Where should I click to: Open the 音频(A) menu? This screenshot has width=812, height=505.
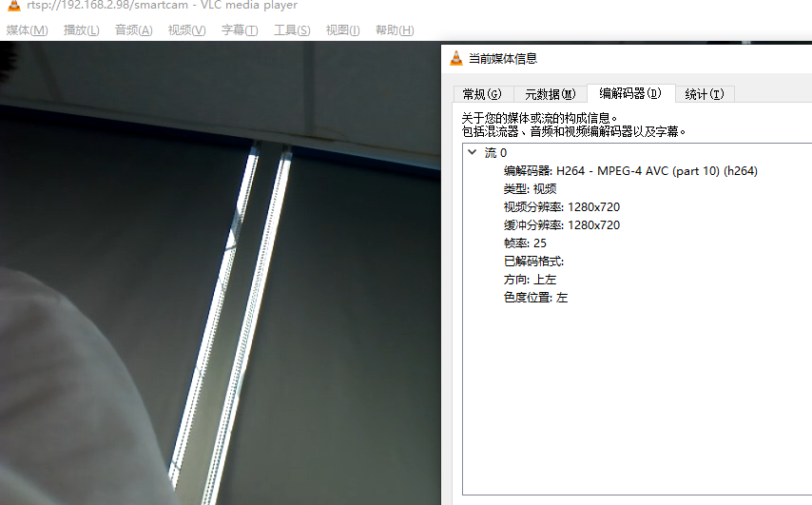[134, 30]
